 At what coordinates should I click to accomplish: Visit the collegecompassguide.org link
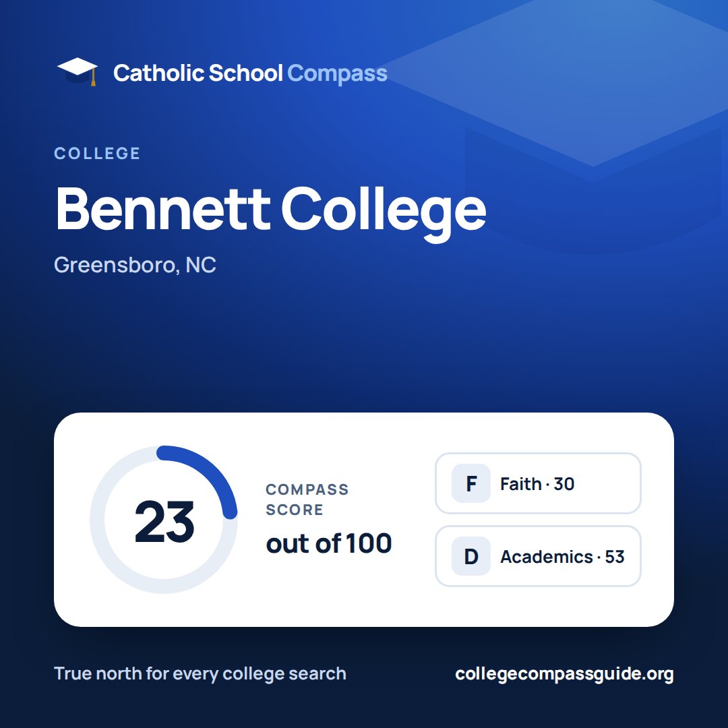coord(564,674)
